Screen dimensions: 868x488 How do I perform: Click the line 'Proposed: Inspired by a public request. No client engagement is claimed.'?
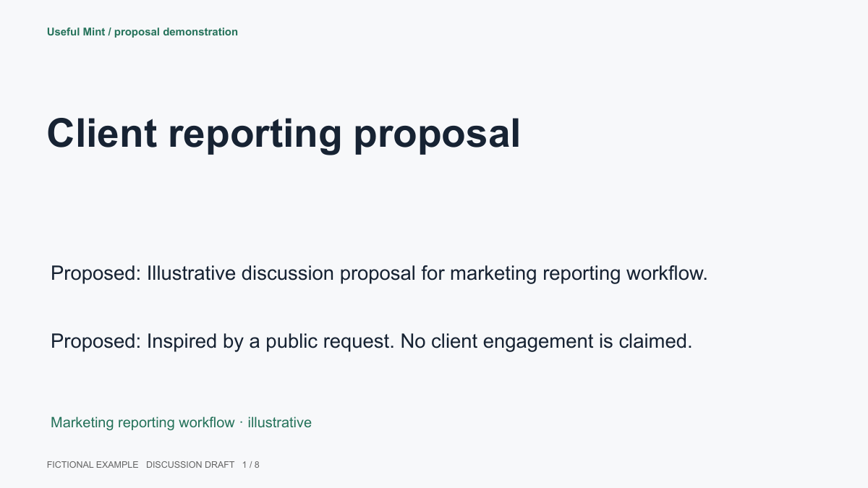[x=372, y=341]
